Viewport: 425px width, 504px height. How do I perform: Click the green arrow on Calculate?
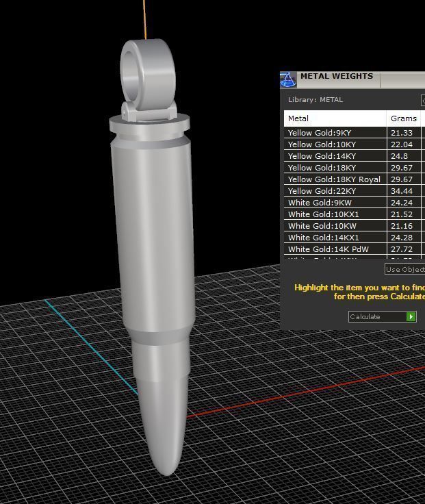[411, 317]
